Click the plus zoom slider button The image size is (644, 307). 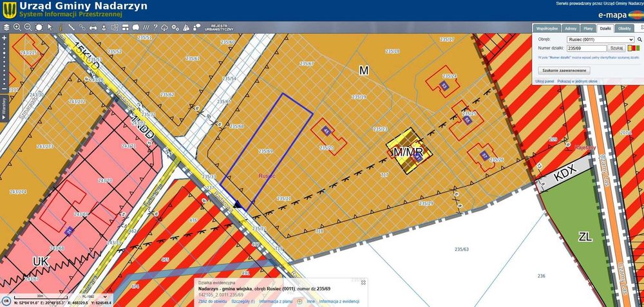click(4, 38)
